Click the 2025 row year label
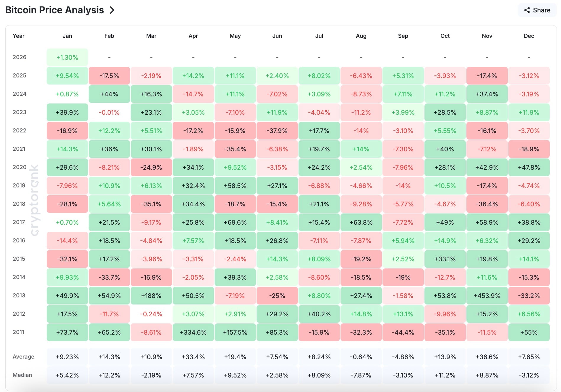The height and width of the screenshot is (392, 561). pos(20,76)
